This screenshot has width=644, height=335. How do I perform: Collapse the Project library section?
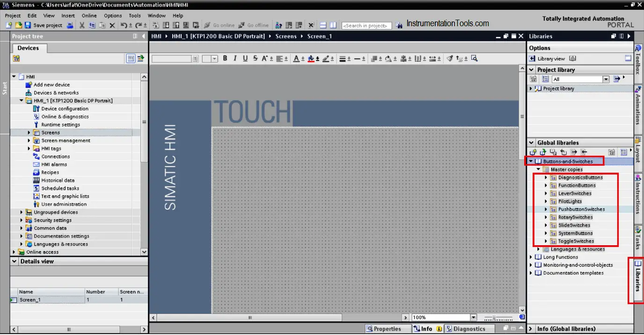click(531, 70)
